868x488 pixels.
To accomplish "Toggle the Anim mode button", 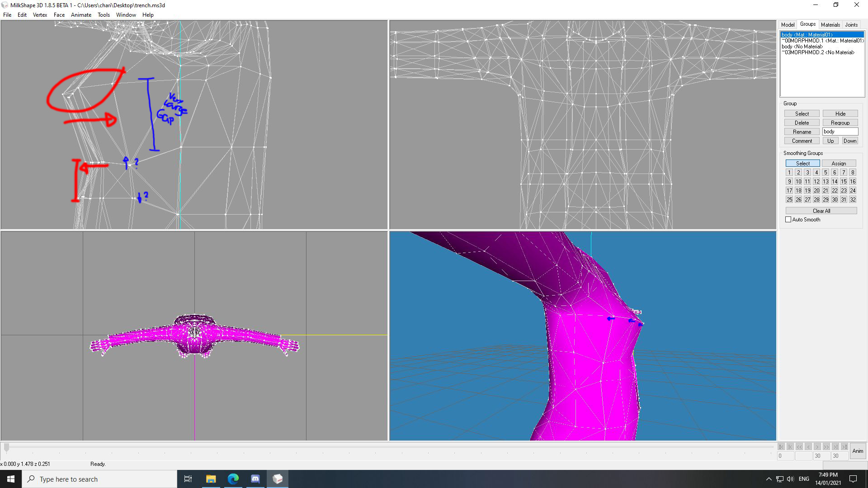I will [858, 451].
